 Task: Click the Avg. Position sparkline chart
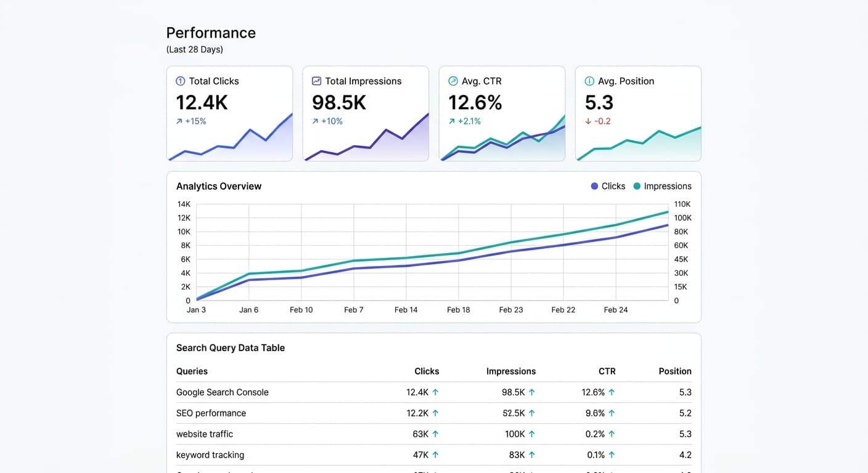639,144
